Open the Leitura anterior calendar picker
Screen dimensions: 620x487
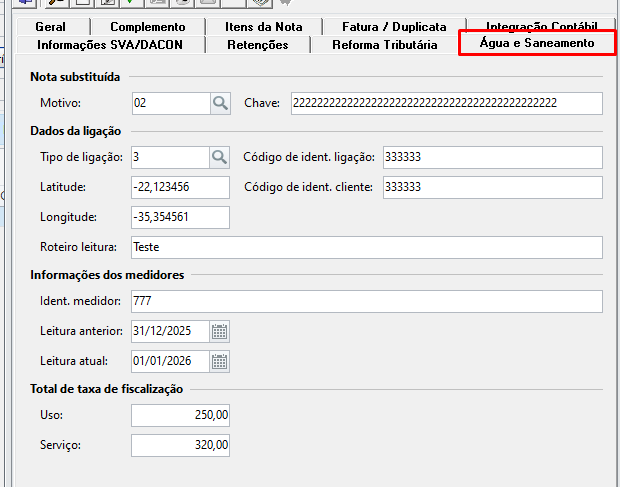pos(219,331)
